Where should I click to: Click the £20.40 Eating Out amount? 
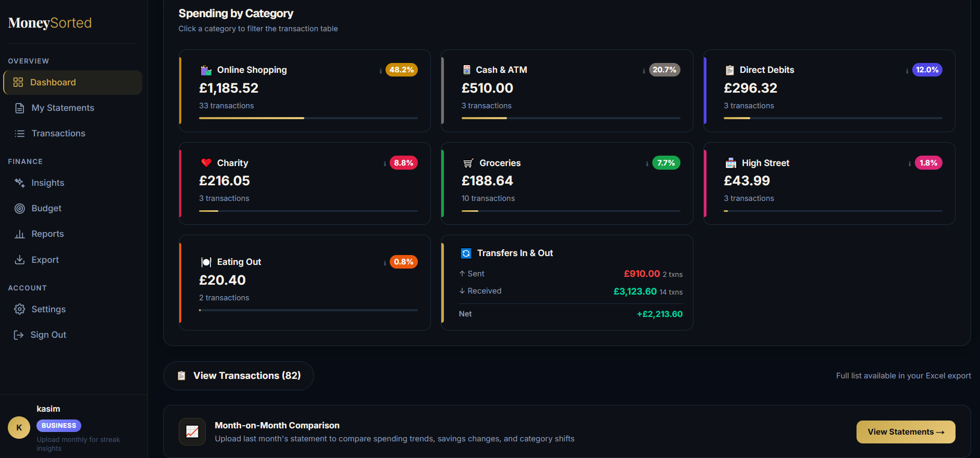point(222,280)
